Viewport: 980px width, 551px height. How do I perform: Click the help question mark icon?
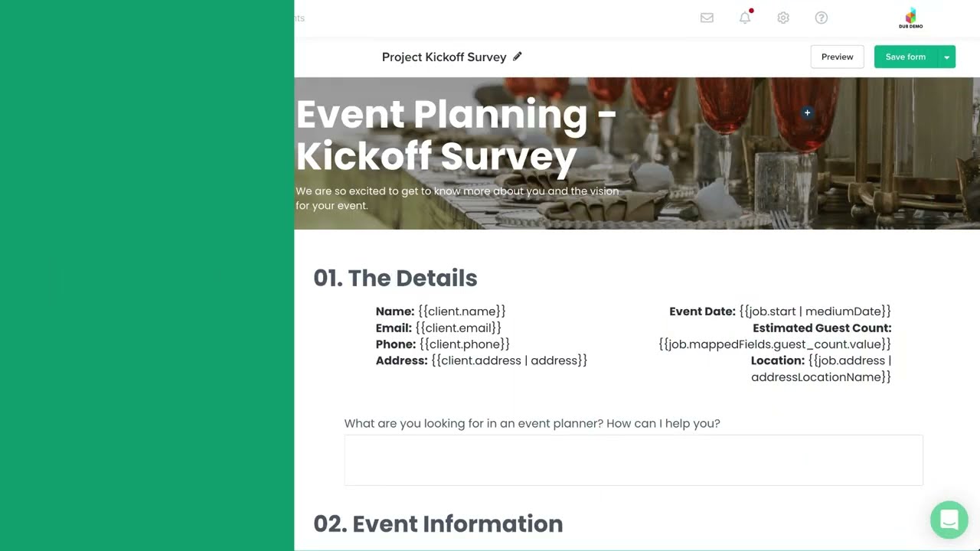pos(821,18)
